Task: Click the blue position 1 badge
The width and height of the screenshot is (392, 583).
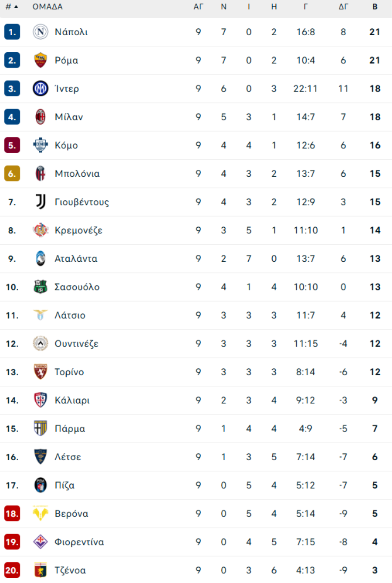Action: (12, 32)
